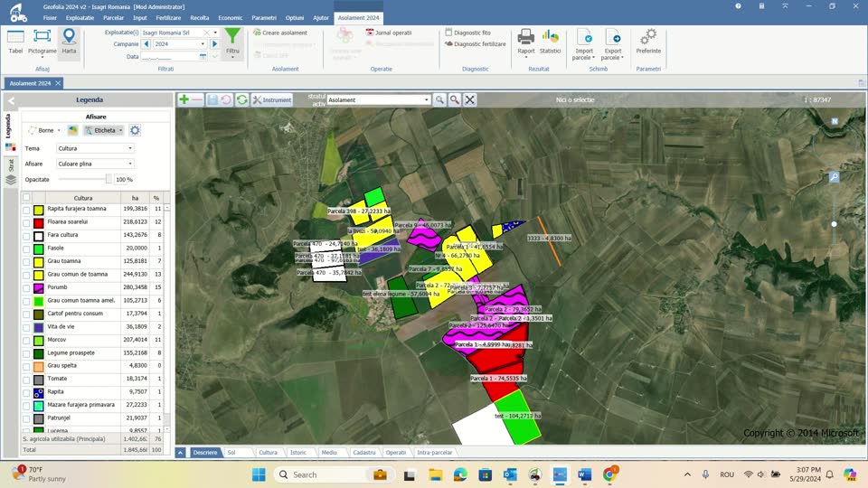Click magenta Porumb color swatch
The height and width of the screenshot is (488, 868).
pyautogui.click(x=38, y=288)
